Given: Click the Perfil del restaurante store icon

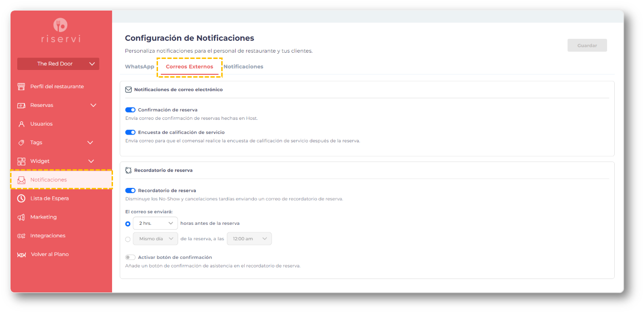Looking at the screenshot, I should pyautogui.click(x=21, y=87).
